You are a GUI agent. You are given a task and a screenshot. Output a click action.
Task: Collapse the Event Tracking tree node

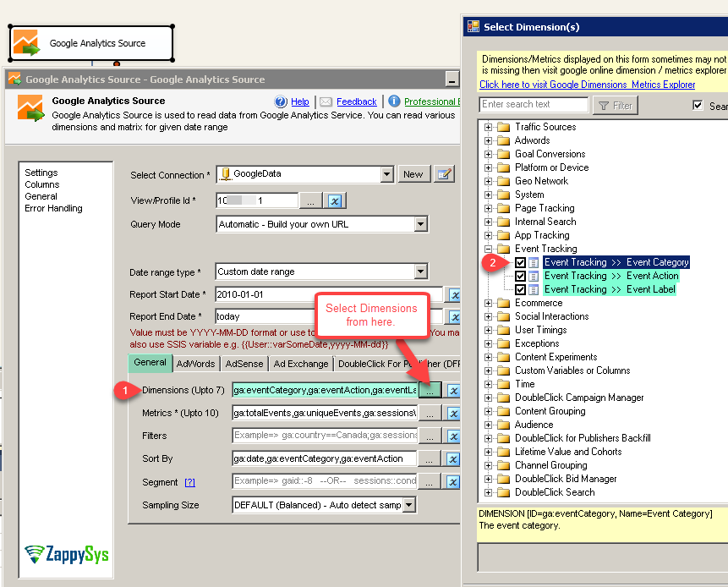click(488, 249)
